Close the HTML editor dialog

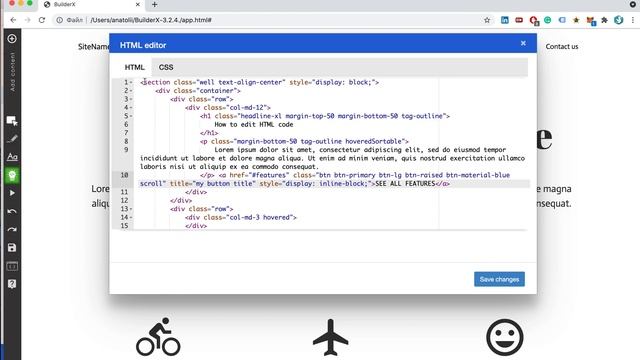(523, 43)
